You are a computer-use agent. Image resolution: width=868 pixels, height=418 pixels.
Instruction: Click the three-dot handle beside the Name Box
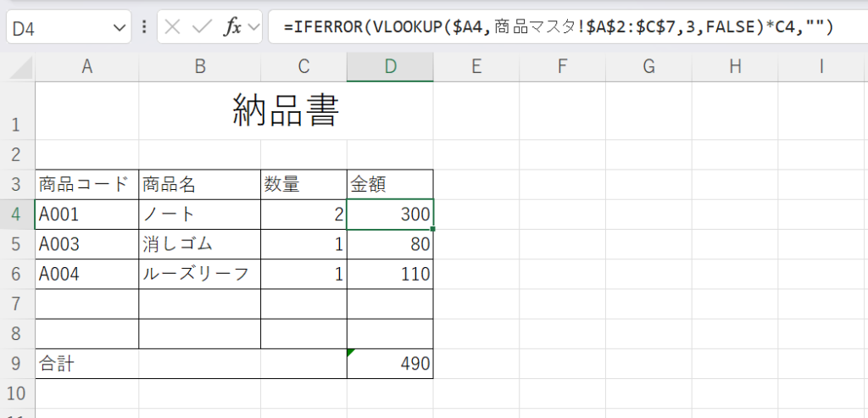click(x=144, y=26)
